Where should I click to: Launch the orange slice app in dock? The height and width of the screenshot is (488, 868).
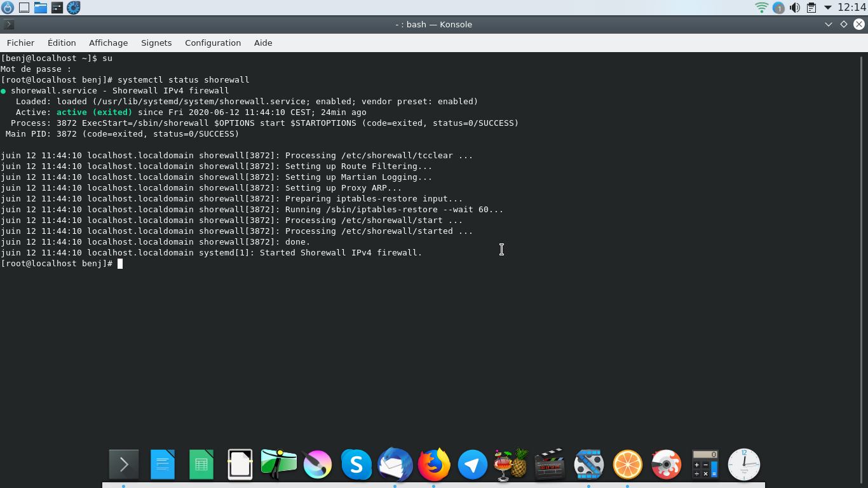(x=628, y=464)
